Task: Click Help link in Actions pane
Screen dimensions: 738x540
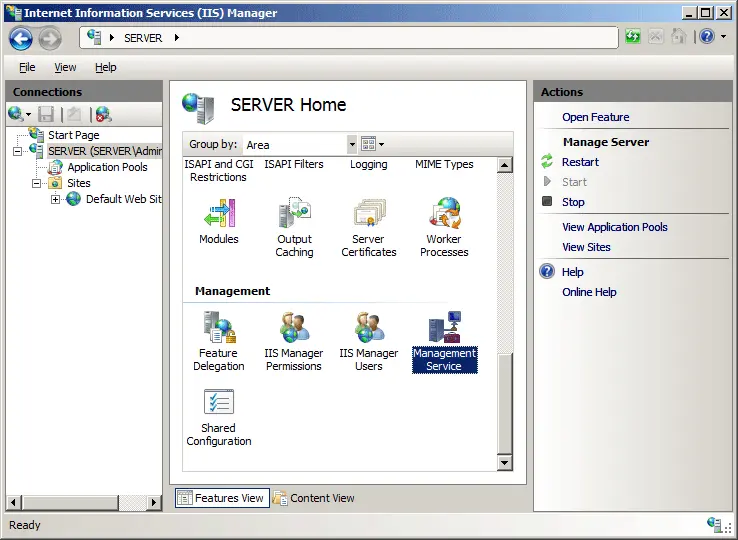Action: (573, 272)
